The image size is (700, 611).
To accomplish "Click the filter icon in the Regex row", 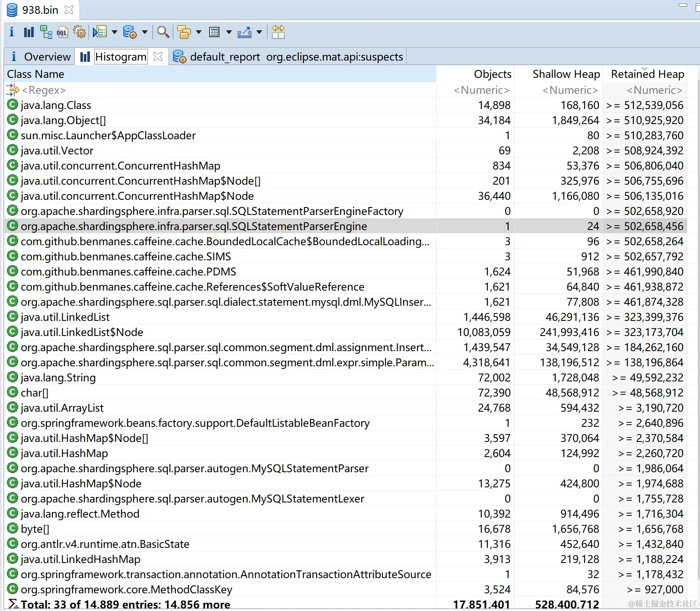I will coord(13,90).
